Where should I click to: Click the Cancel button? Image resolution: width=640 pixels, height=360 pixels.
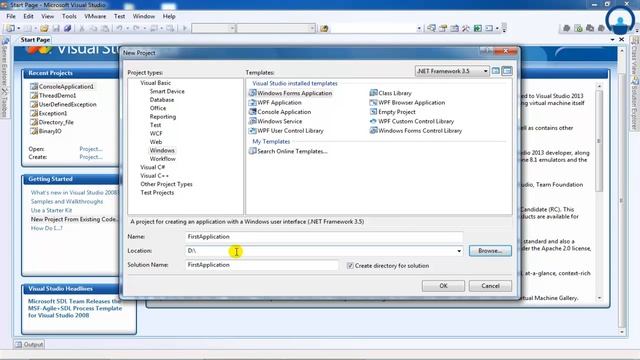[490, 286]
